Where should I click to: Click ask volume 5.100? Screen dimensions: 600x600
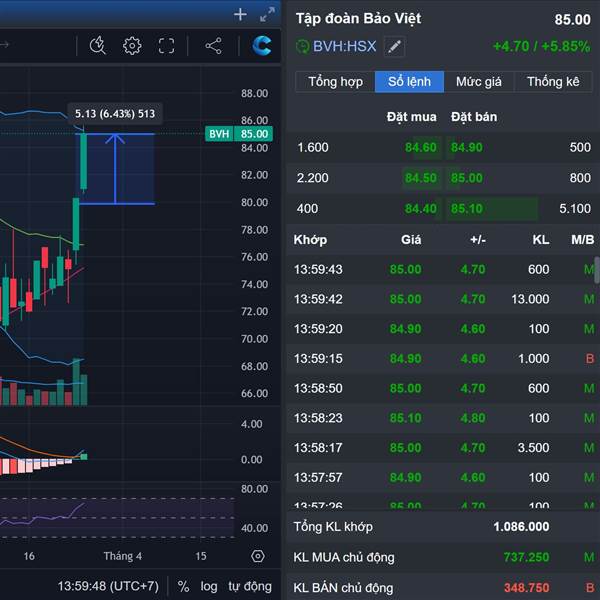[575, 209]
